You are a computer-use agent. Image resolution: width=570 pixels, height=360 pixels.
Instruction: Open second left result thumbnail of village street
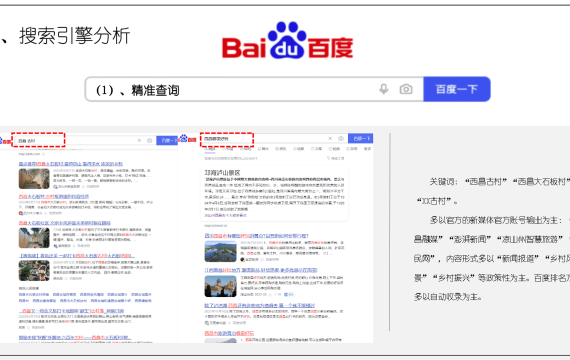[34, 238]
